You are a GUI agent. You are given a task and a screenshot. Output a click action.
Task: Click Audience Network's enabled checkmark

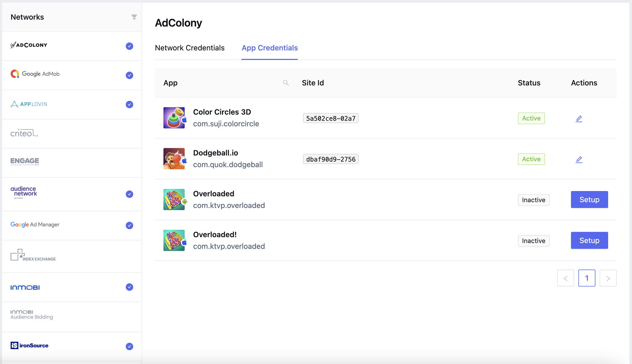click(x=129, y=194)
